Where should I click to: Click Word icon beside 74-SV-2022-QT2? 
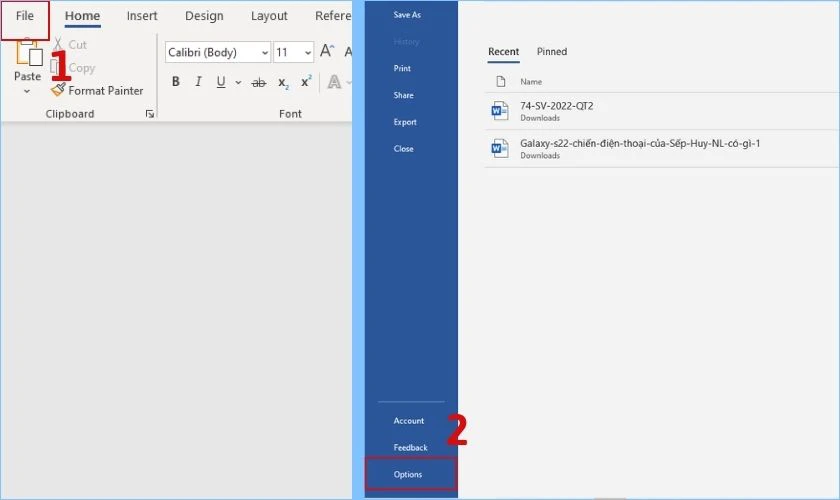[x=499, y=111]
